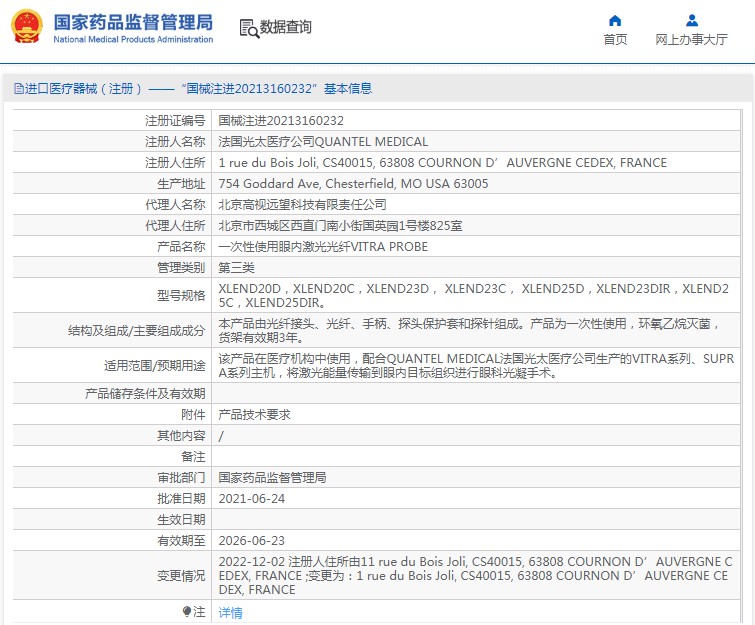Image resolution: width=755 pixels, height=625 pixels.
Task: Select the approval authority value 国家药品监督管理局
Action: 272,478
